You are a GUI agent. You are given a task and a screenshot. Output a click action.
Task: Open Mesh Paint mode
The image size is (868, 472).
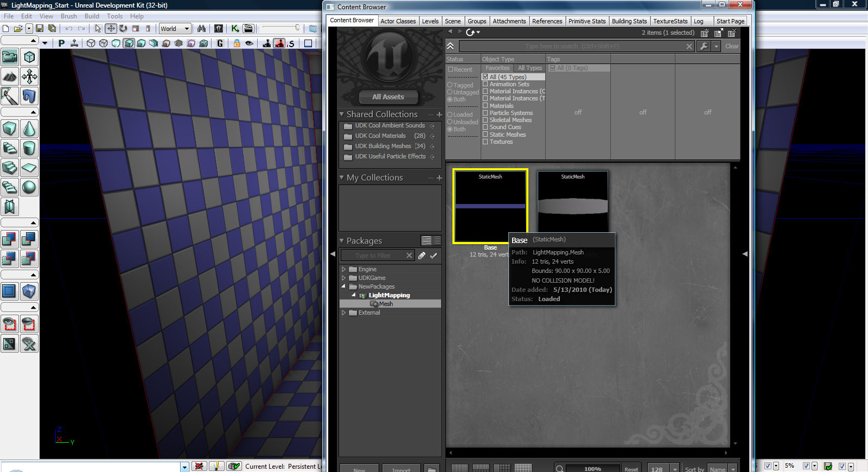click(10, 96)
